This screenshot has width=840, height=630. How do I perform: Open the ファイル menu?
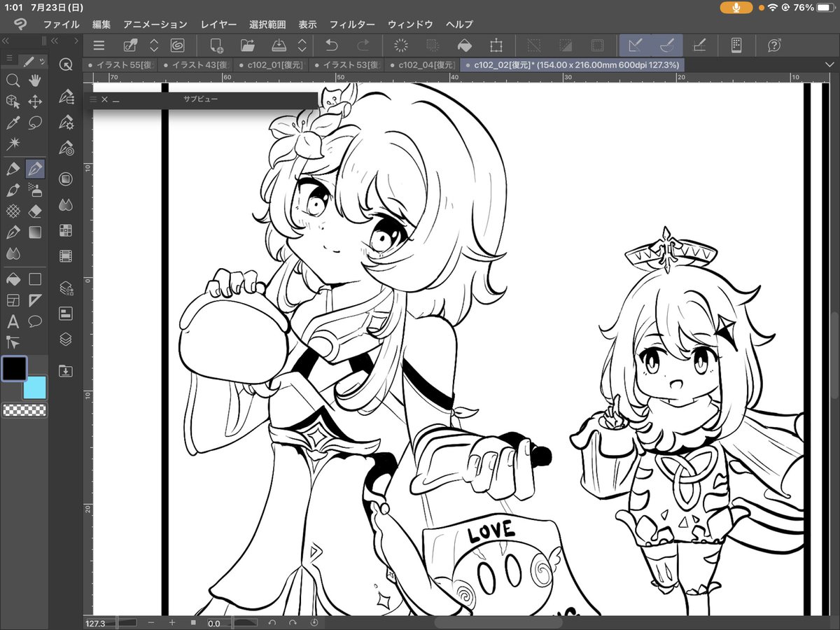point(61,24)
